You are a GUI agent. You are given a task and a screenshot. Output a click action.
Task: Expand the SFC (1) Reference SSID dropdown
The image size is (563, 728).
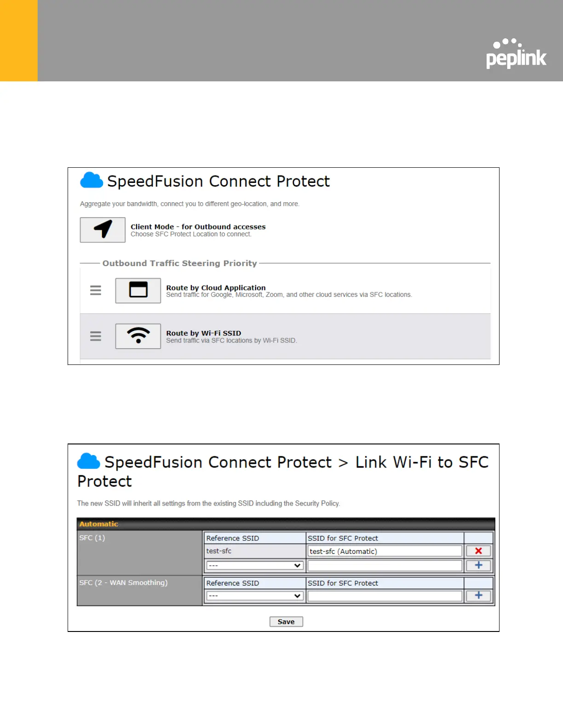[x=254, y=565]
